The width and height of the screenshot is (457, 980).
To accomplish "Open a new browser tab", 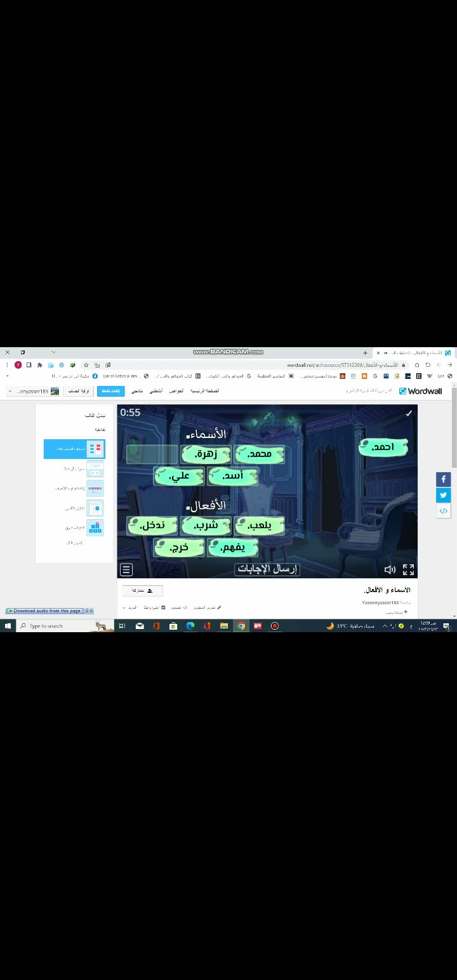I will tap(365, 353).
